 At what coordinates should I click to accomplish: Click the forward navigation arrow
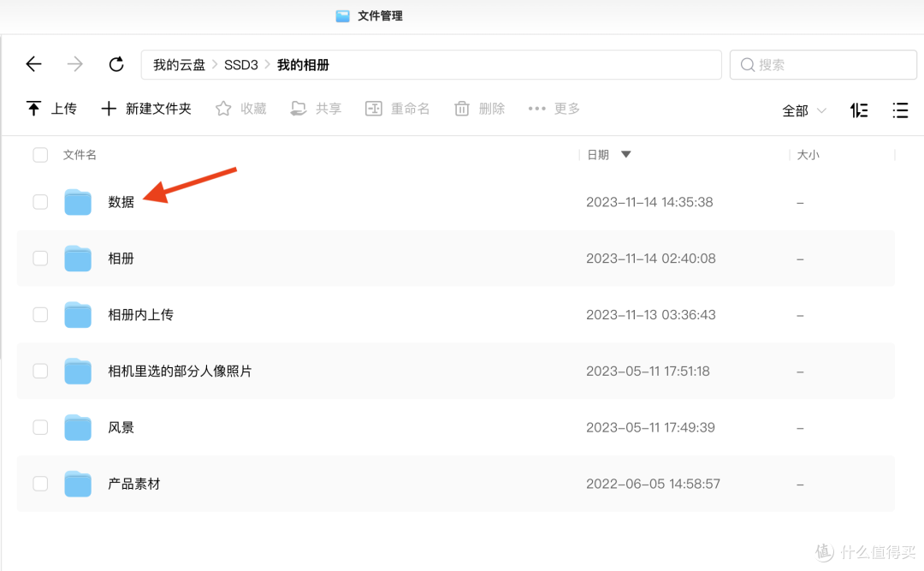(75, 64)
